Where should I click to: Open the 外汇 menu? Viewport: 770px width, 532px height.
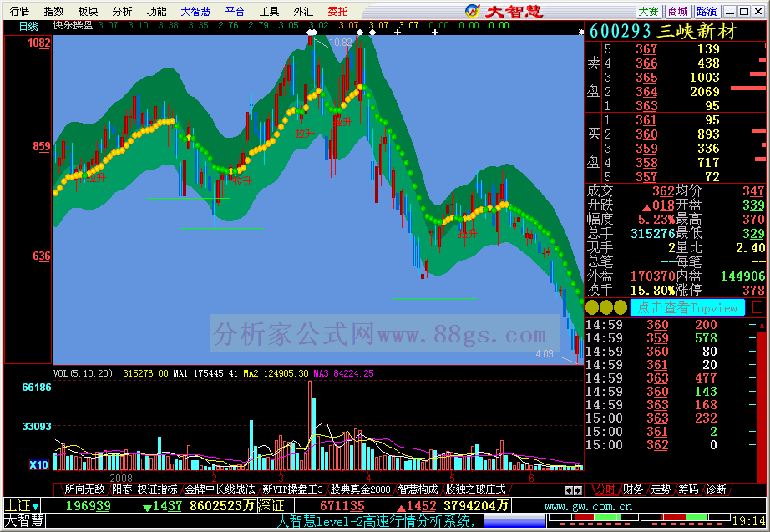coord(303,11)
